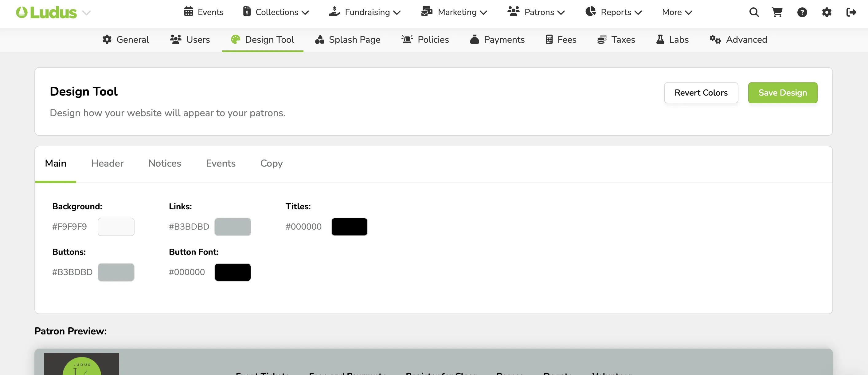Click the Links hex value #B3BDBD

[189, 227]
